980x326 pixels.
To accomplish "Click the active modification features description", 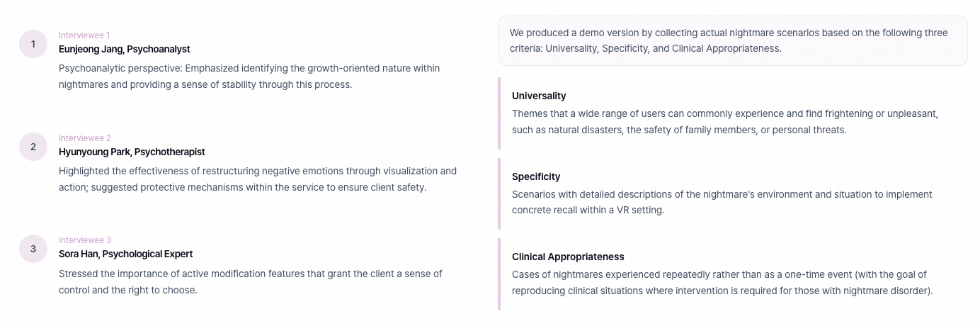I will [250, 281].
